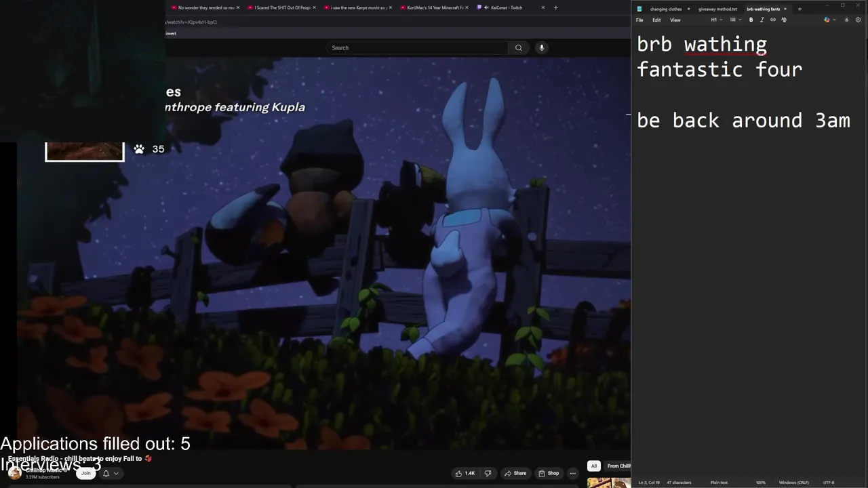Add a new tab in Notepad
The image size is (868, 488).
point(800,9)
